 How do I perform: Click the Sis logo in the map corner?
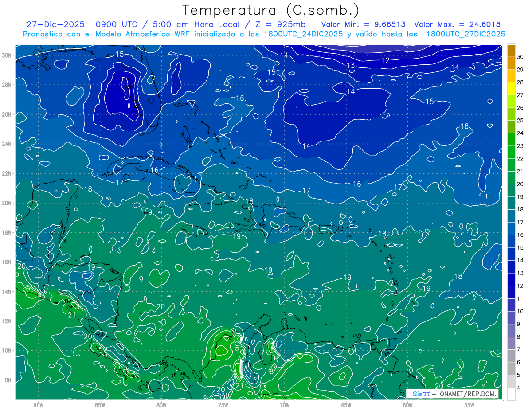421,394
